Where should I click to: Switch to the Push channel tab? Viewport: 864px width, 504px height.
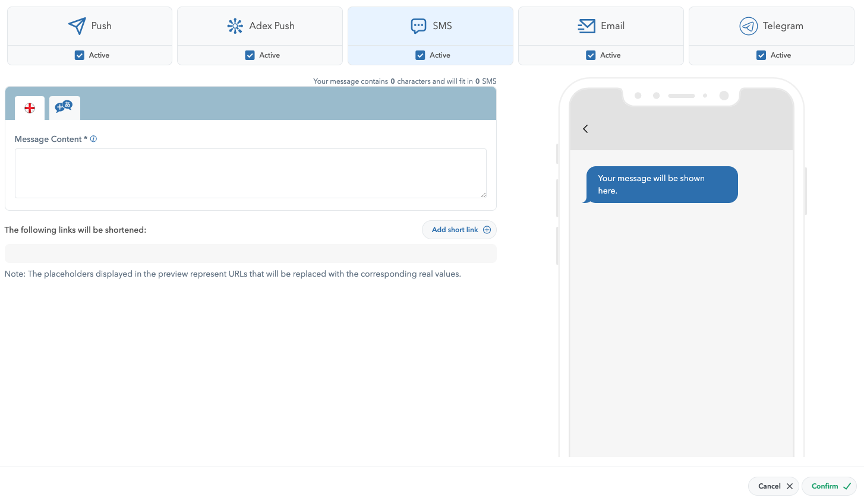click(90, 26)
